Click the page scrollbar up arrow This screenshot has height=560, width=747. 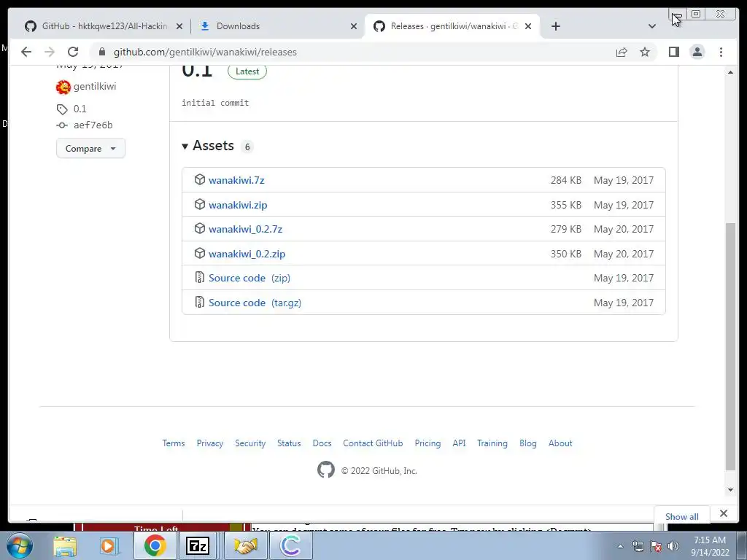[730, 72]
